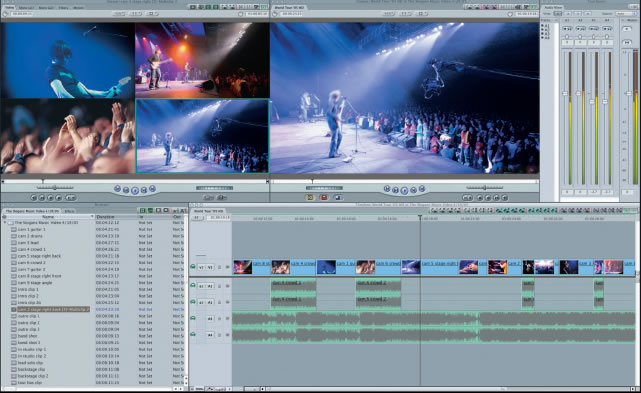The image size is (641, 393).
Task: Select World Tour '05 HD timeline tab
Action: pos(208,211)
